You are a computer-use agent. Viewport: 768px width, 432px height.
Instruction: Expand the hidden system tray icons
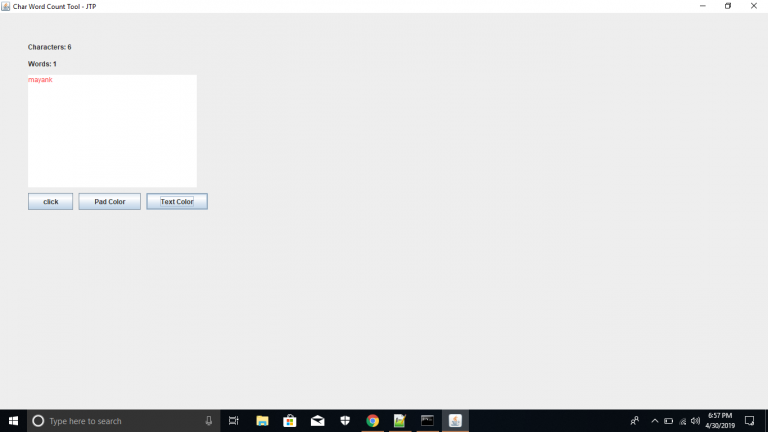click(655, 421)
